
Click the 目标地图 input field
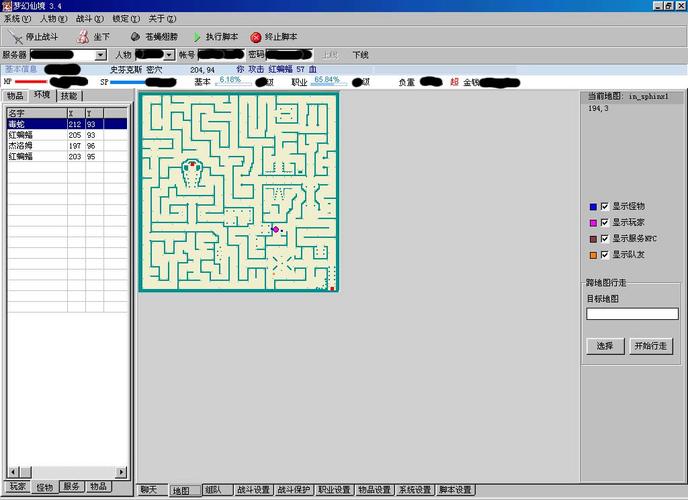click(631, 314)
